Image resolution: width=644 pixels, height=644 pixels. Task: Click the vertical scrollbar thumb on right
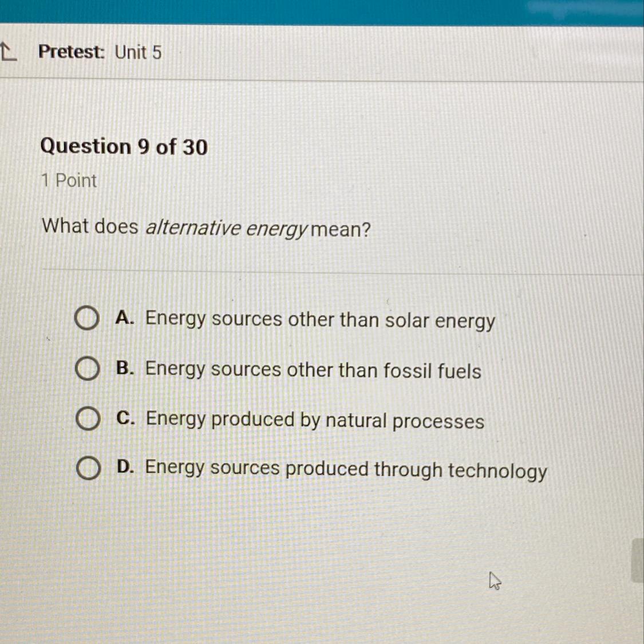[637, 560]
